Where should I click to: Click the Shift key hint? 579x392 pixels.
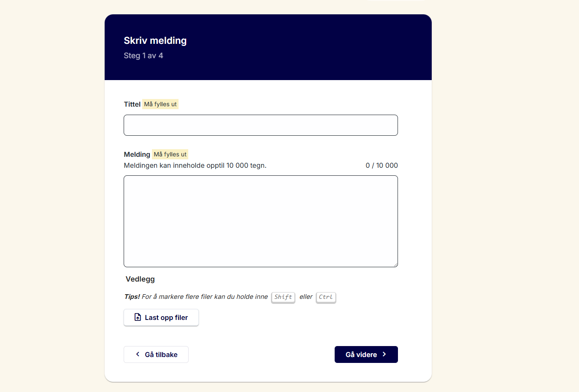(283, 297)
